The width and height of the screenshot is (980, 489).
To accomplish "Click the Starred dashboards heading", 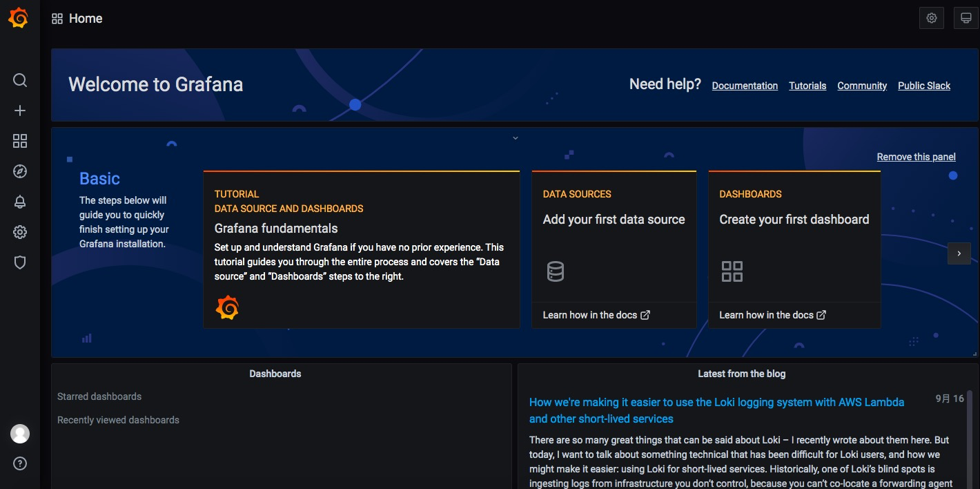I will (x=99, y=396).
